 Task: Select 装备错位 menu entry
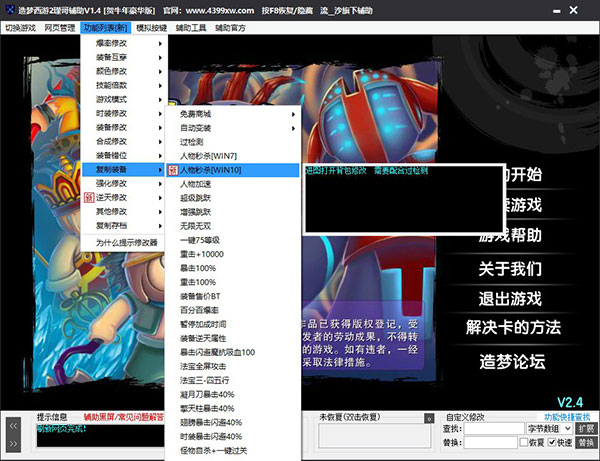click(122, 156)
